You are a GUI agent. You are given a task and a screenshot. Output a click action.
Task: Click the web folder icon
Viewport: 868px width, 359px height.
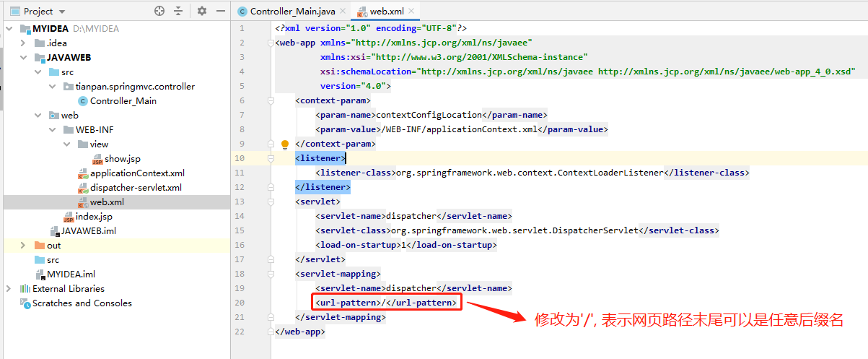click(53, 115)
